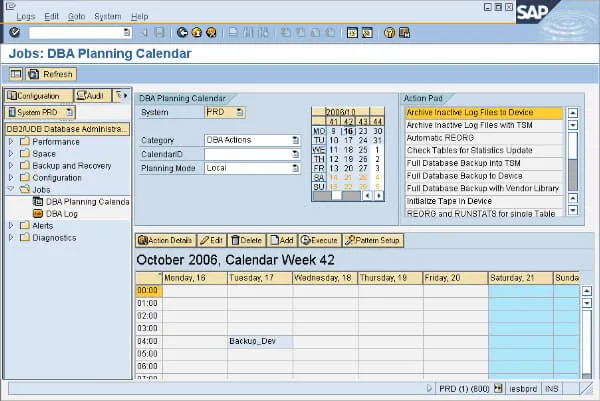This screenshot has width=600, height=401.
Task: Collapse the Jobs folder
Action: tap(11, 189)
